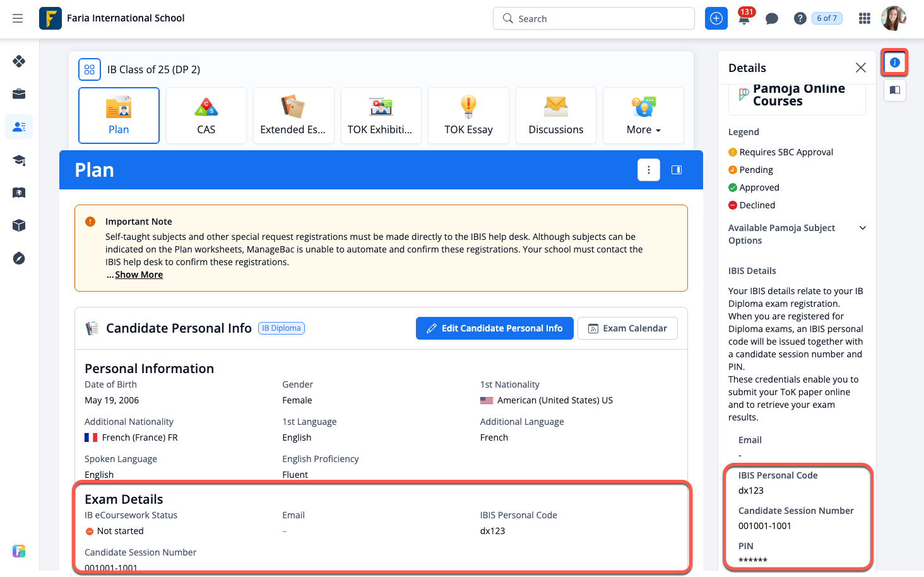Open the hamburger navigation menu
924x577 pixels.
18,18
